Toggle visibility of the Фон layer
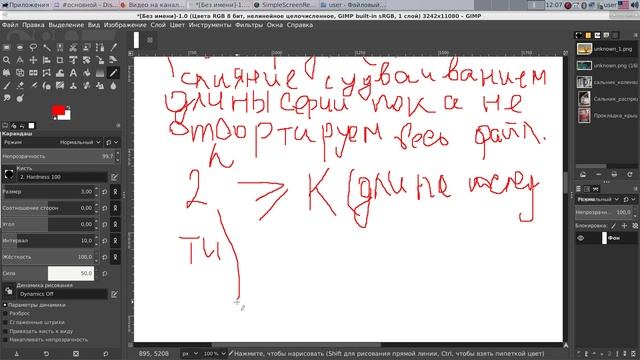 581,238
